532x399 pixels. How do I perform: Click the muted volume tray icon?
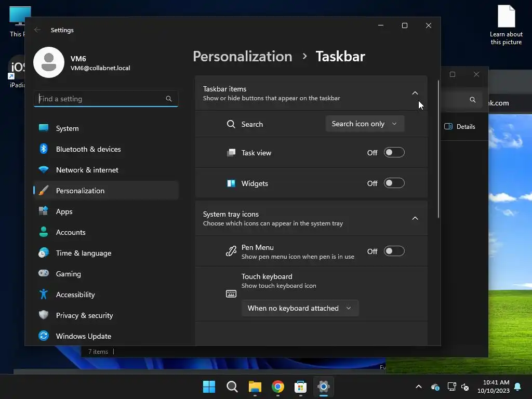coord(465,387)
